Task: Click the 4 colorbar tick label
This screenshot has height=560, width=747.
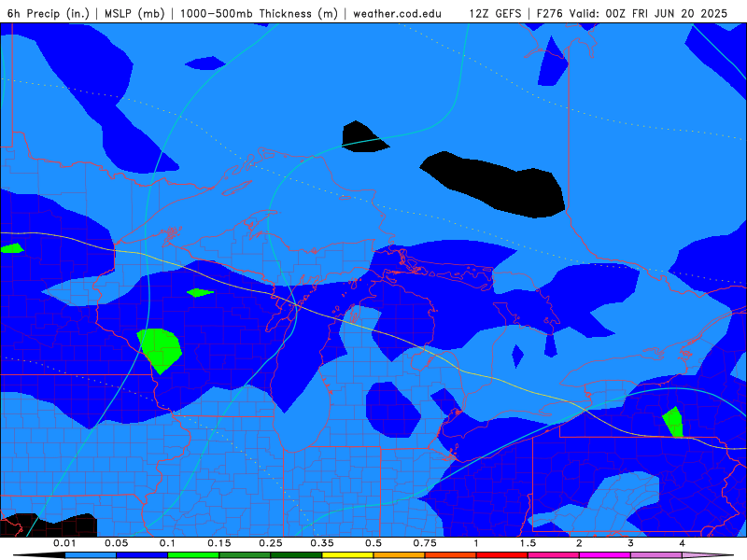Action: pyautogui.click(x=683, y=543)
